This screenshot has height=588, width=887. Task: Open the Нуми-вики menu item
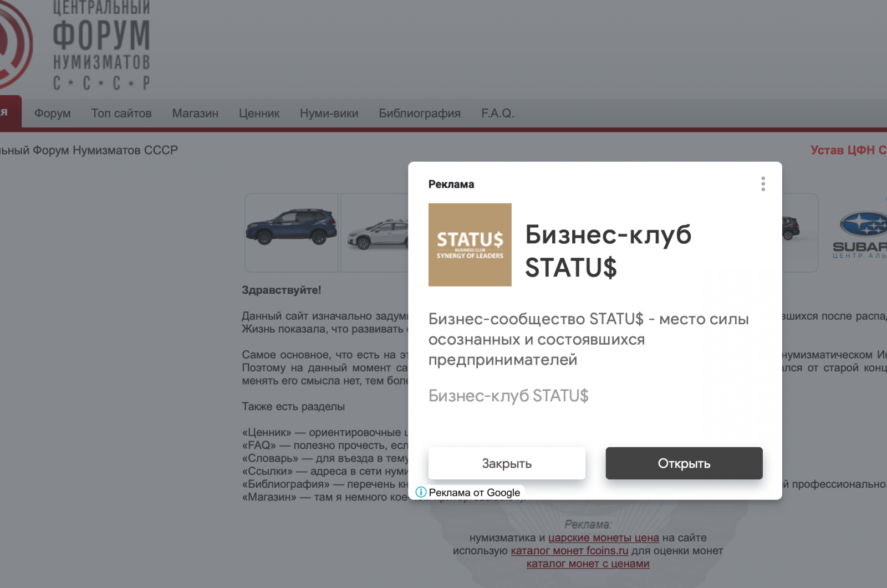329,113
